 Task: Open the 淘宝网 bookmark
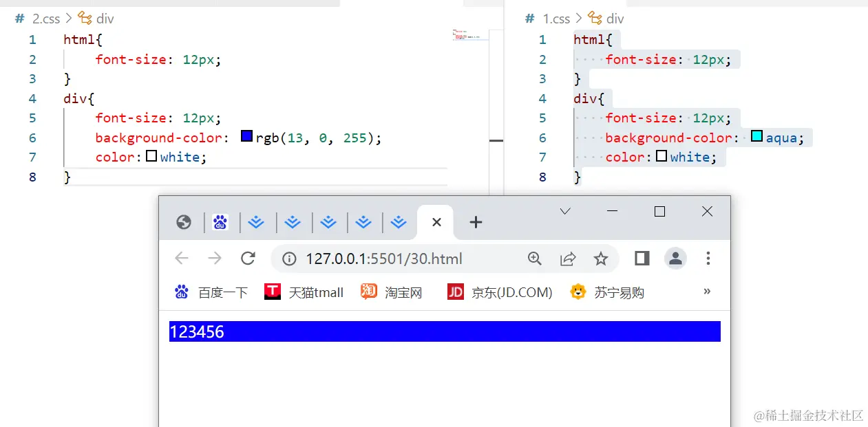(392, 292)
